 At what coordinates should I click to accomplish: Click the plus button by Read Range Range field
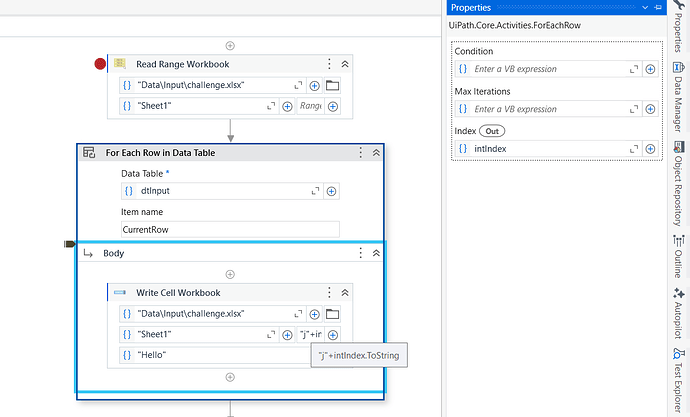333,106
